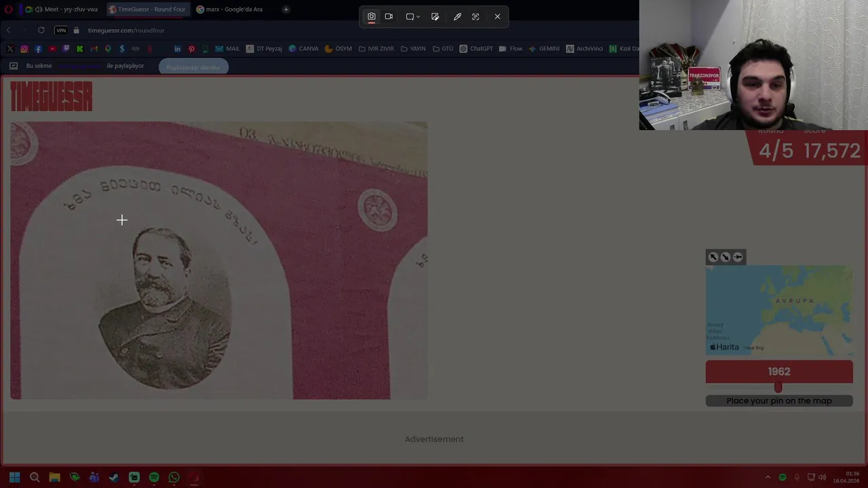Screen dimensions: 868x488
Task: Open WhatsApp from the taskbar
Action: tap(174, 477)
